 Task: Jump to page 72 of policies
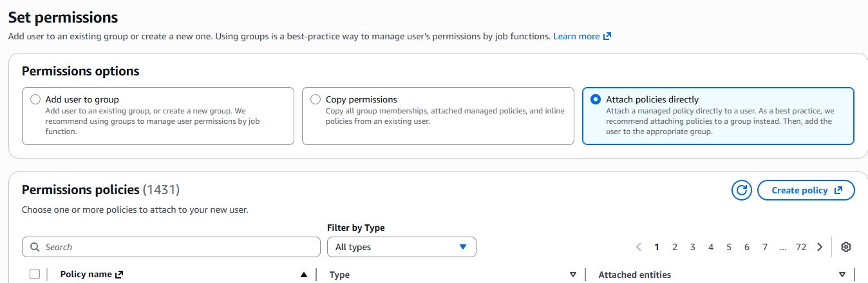801,247
